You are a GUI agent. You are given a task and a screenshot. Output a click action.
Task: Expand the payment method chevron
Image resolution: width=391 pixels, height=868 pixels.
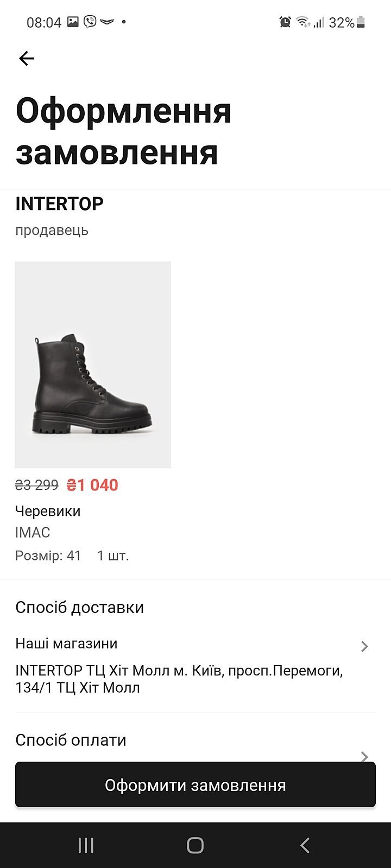pos(364,756)
